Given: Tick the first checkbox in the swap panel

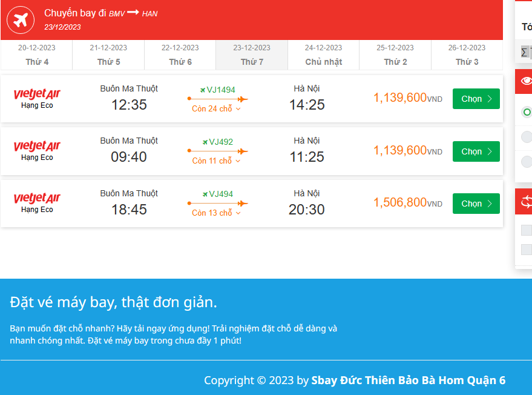Looking at the screenshot, I should pyautogui.click(x=527, y=230).
